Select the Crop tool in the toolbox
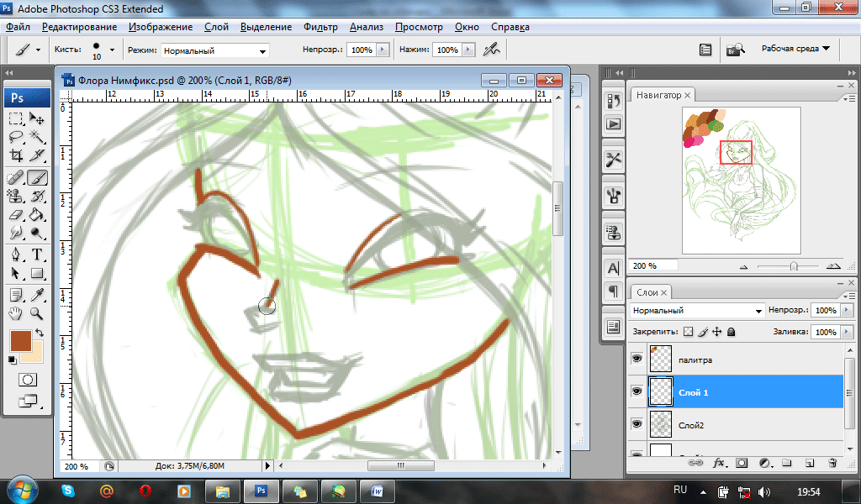 tap(16, 156)
